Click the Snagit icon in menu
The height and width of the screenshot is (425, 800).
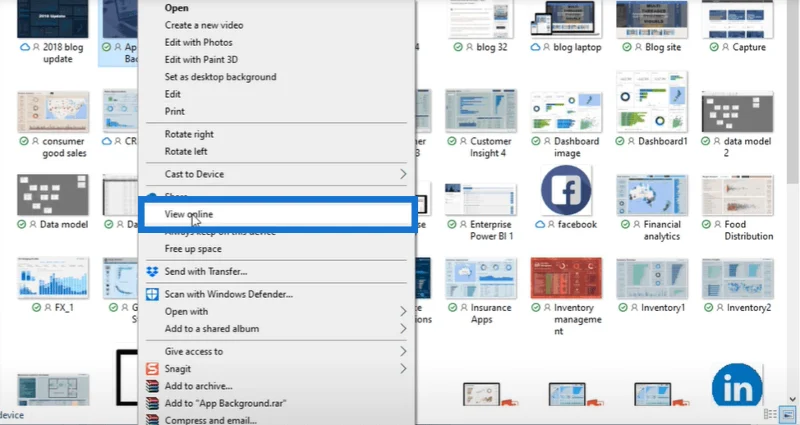tap(152, 369)
